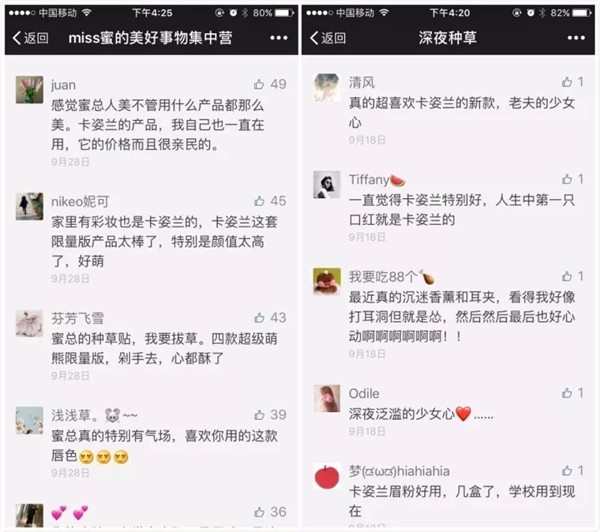This screenshot has width=600, height=532.
Task: Like Odile's comment about 少女心
Action: 567,393
